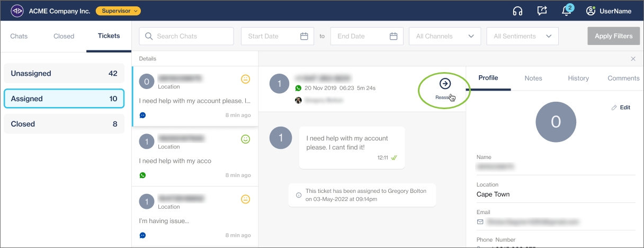
Task: Open the chat transfer icon in the header
Action: tap(542, 11)
